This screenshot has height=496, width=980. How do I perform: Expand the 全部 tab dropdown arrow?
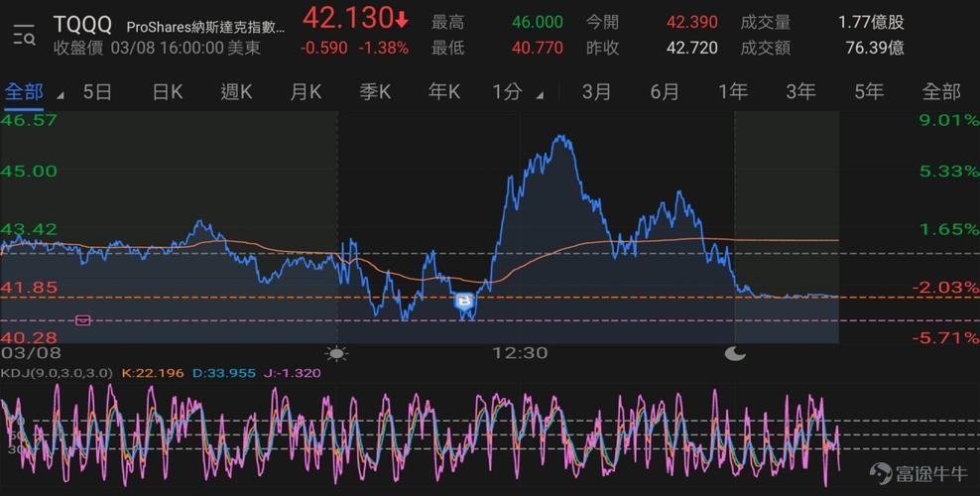60,96
